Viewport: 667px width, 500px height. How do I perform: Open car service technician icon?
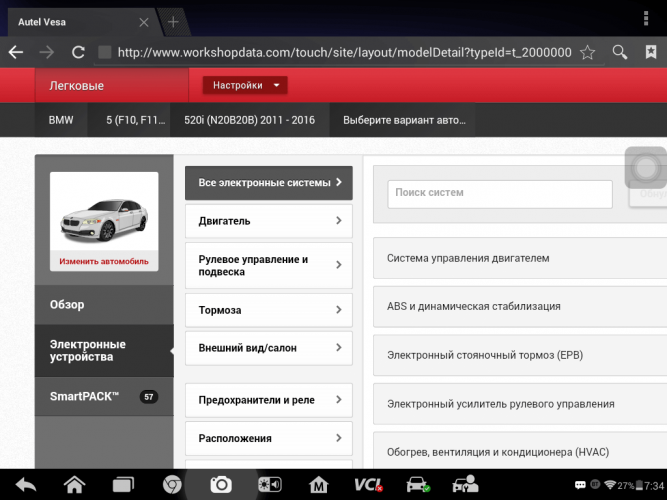[465, 484]
